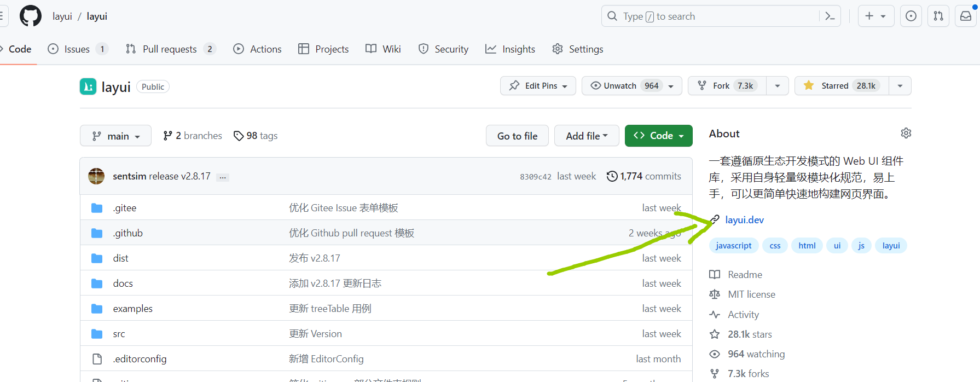Image resolution: width=980 pixels, height=382 pixels.
Task: Open the '发布 v2.8.17' commit message
Action: [315, 258]
